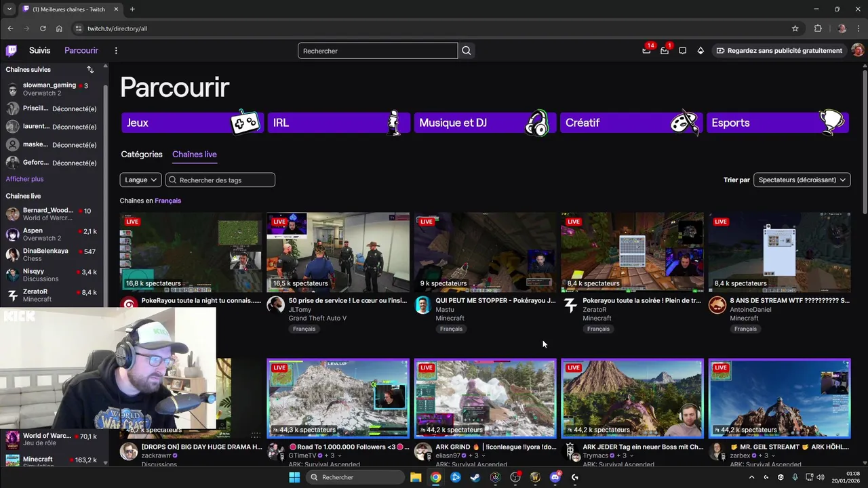Image resolution: width=868 pixels, height=488 pixels.
Task: Open notifications inbox with 1 badge
Action: point(665,50)
